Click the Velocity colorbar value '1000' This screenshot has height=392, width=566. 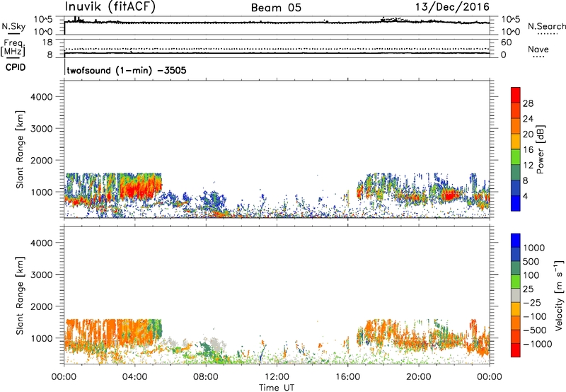click(533, 248)
